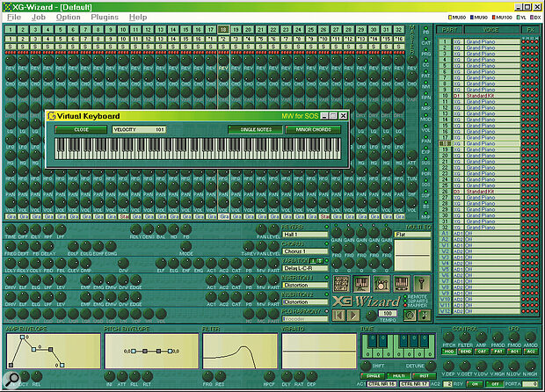Open the Reverb type selector showing Hall 1

305,235
